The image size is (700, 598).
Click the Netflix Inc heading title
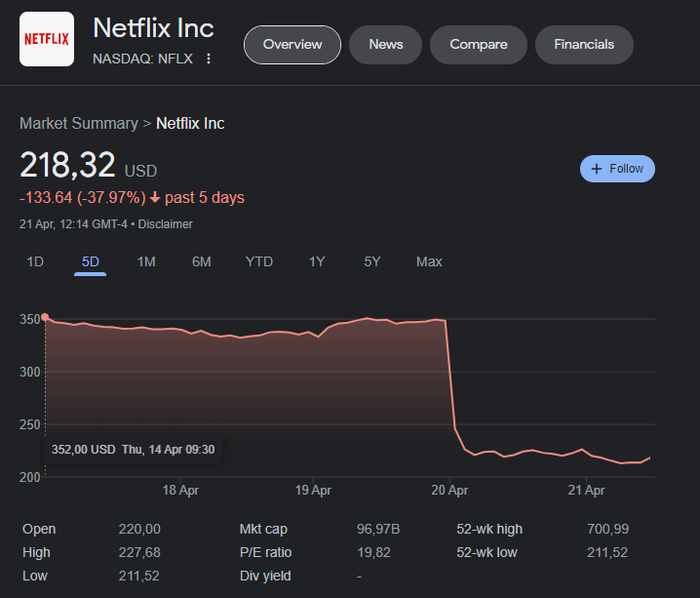click(154, 28)
